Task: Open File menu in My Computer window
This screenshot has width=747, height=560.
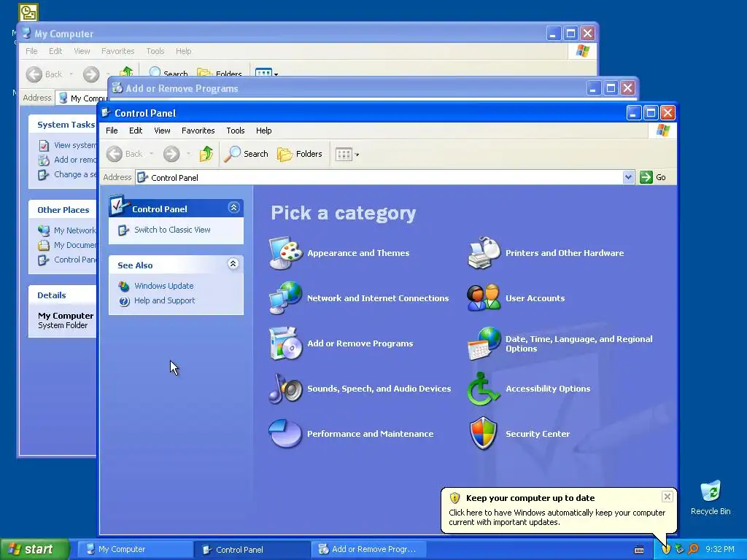Action: [x=31, y=51]
